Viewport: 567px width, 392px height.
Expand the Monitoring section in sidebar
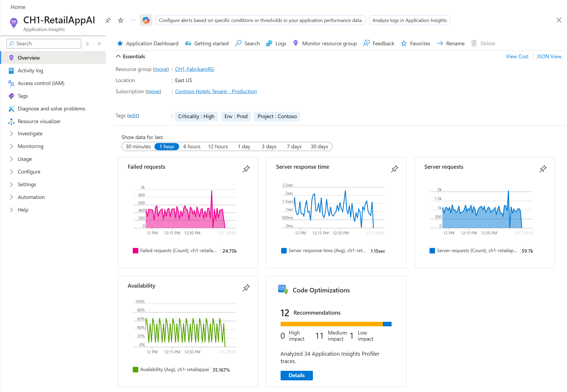point(30,146)
